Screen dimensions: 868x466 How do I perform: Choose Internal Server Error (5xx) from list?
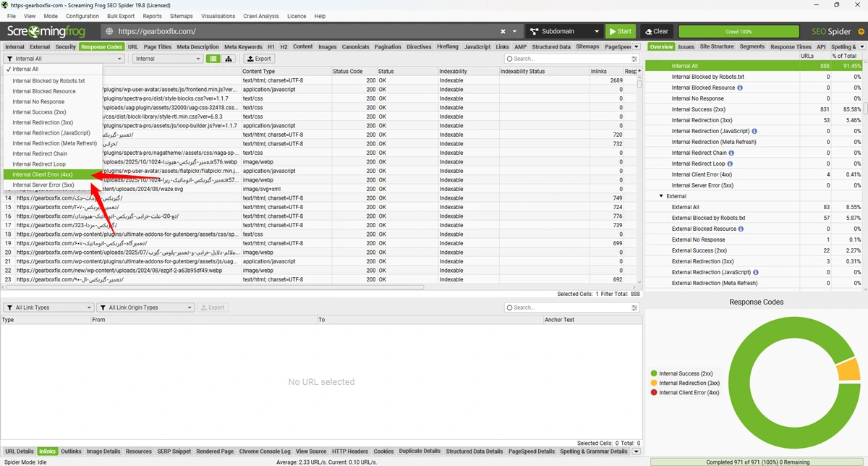point(43,185)
